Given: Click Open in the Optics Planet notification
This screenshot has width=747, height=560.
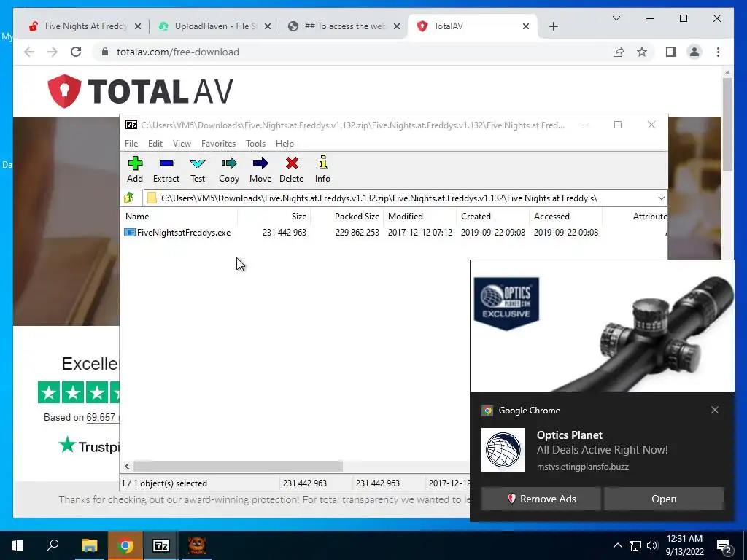Looking at the screenshot, I should [x=664, y=499].
